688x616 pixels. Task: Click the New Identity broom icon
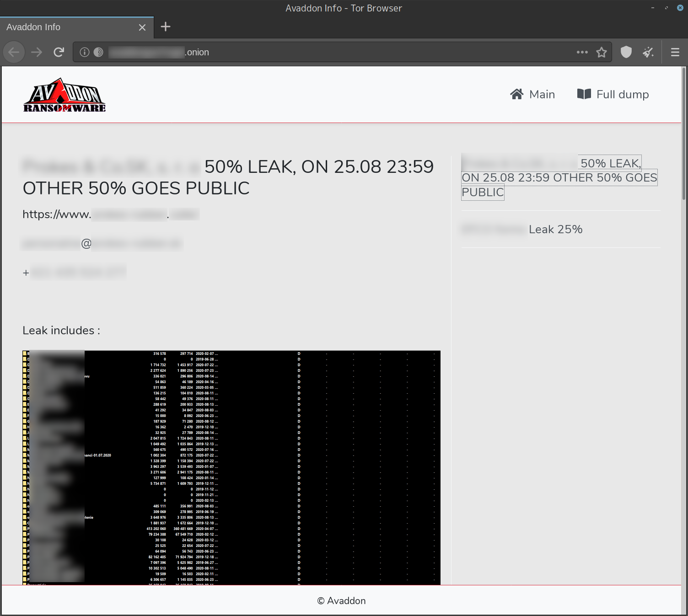click(x=648, y=52)
